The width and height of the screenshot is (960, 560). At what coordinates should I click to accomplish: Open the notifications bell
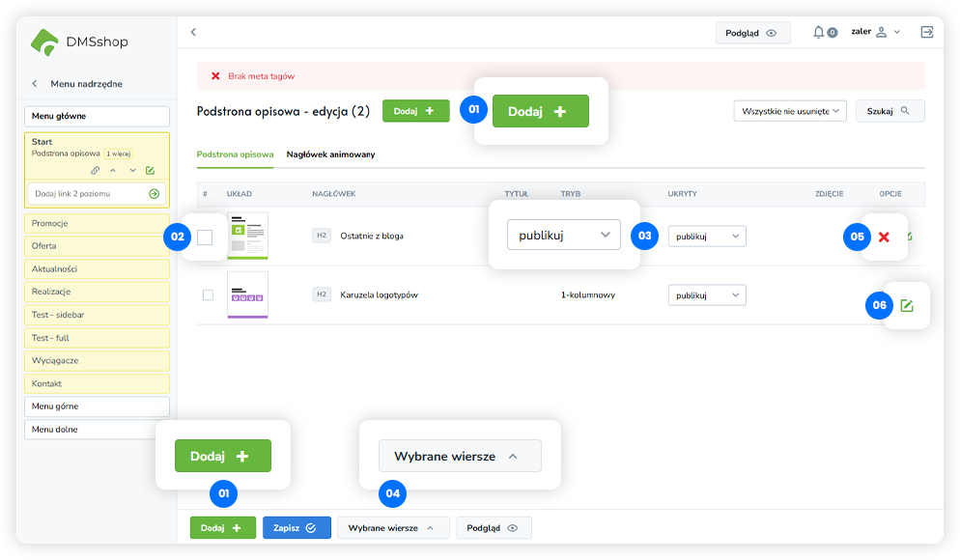pyautogui.click(x=819, y=32)
